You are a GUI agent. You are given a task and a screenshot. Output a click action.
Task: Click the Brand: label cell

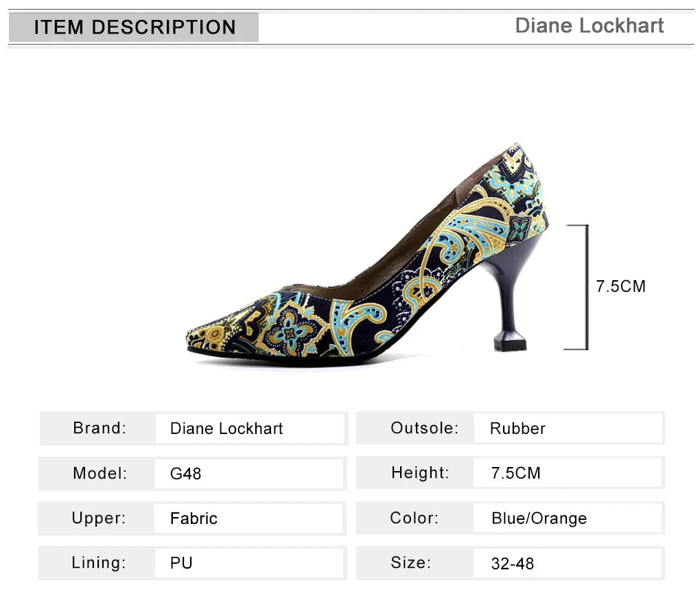100,429
